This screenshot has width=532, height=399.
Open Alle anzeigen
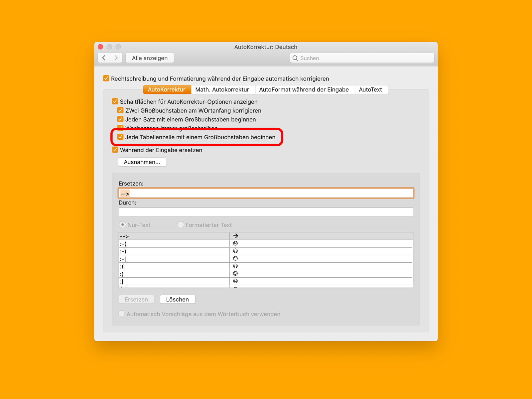[x=150, y=58]
